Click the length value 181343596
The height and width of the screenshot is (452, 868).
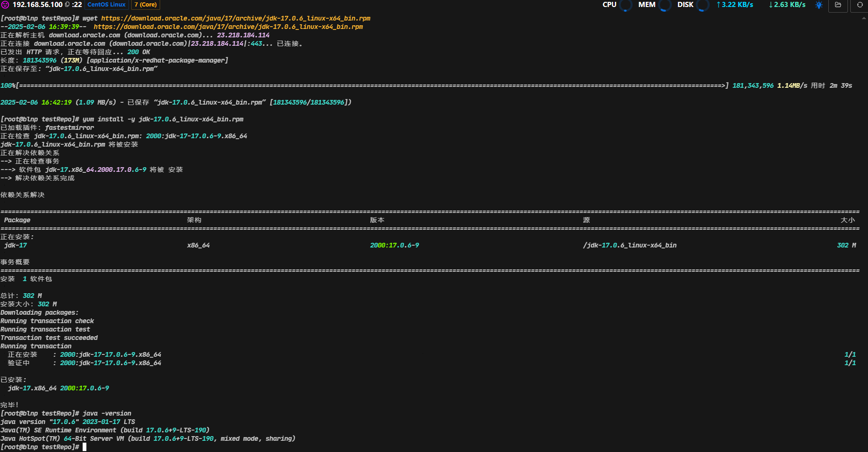point(40,60)
